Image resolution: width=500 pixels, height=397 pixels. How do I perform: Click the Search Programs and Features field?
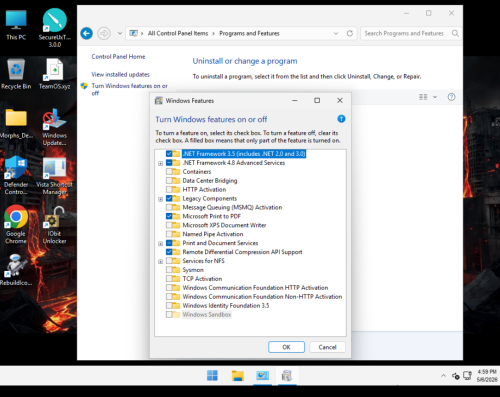[x=404, y=33]
